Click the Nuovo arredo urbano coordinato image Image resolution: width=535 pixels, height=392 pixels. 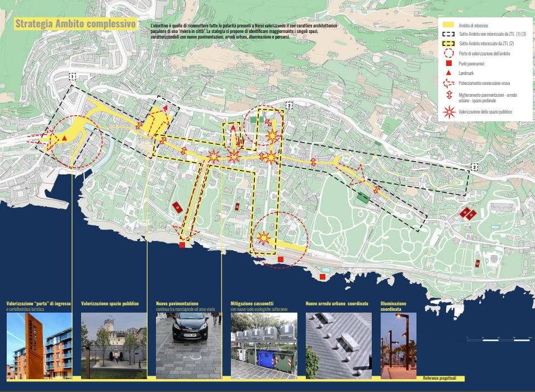coord(338,345)
